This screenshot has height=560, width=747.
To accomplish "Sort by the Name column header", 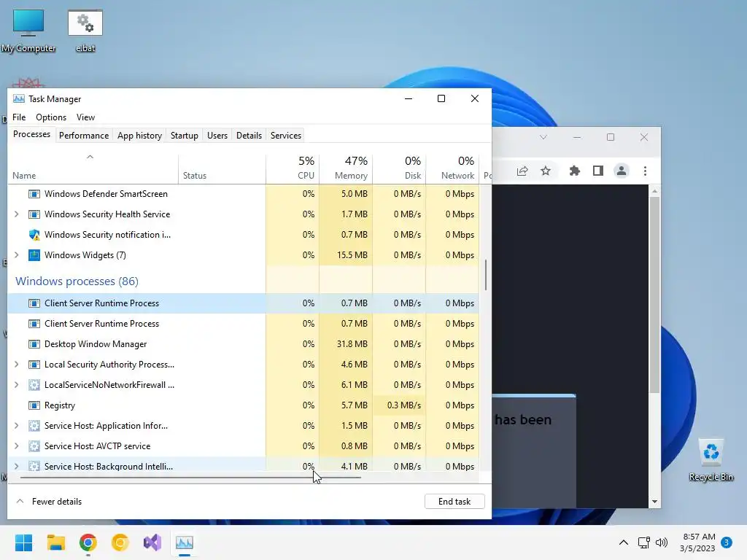I will 93,168.
